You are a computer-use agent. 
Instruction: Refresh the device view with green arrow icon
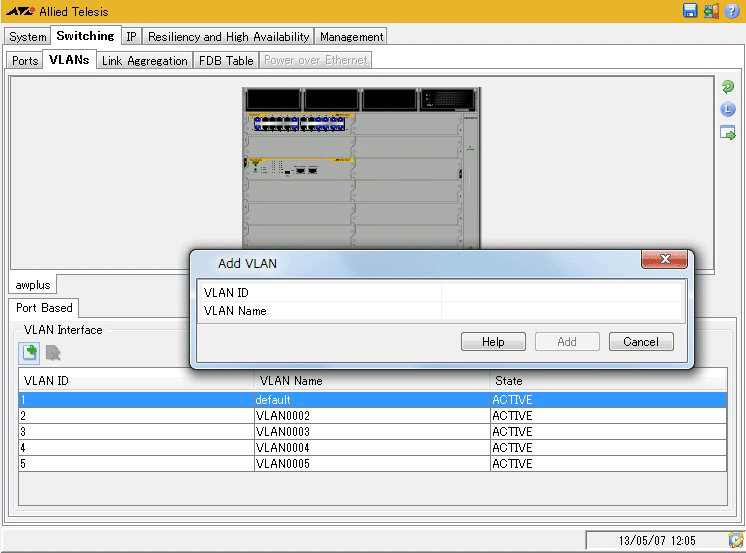click(x=728, y=88)
